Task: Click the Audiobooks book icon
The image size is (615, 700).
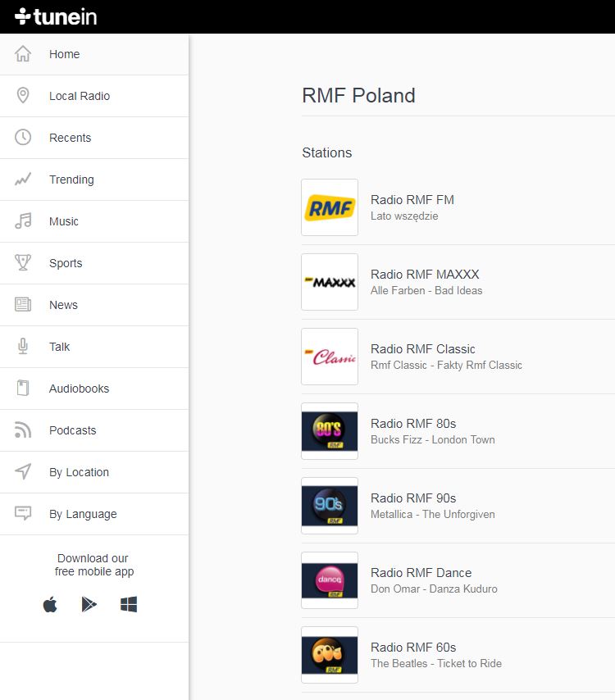Action: [23, 388]
